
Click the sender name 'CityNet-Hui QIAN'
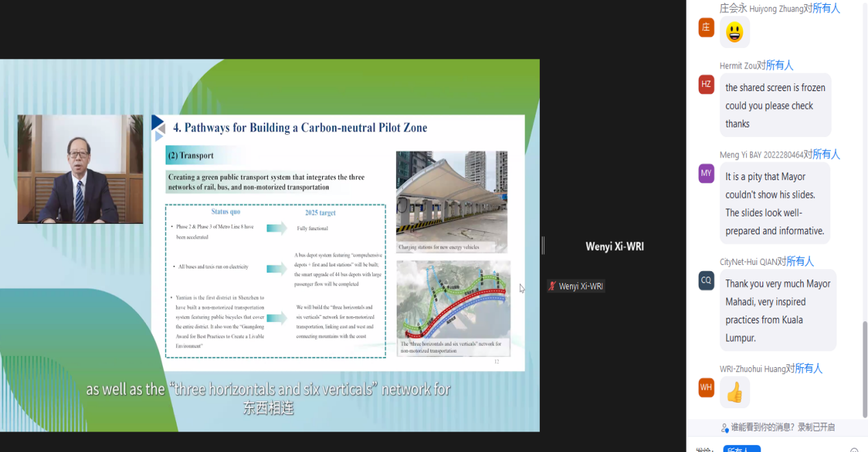(x=748, y=262)
